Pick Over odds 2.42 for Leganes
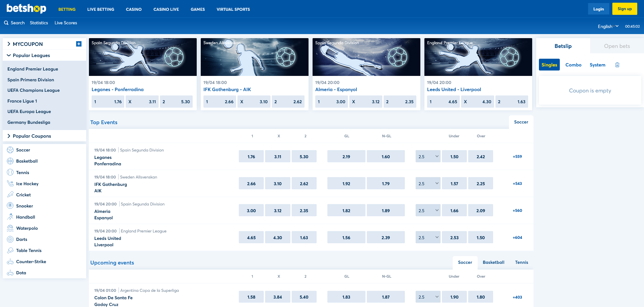The height and width of the screenshot is (307, 644). pyautogui.click(x=481, y=157)
